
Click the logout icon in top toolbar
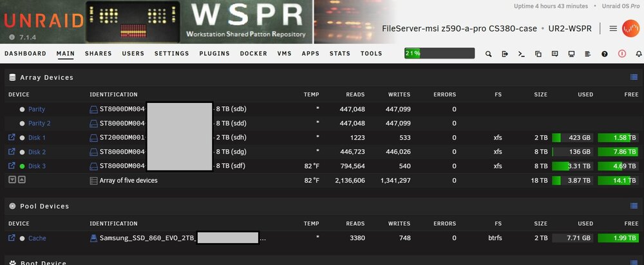505,54
